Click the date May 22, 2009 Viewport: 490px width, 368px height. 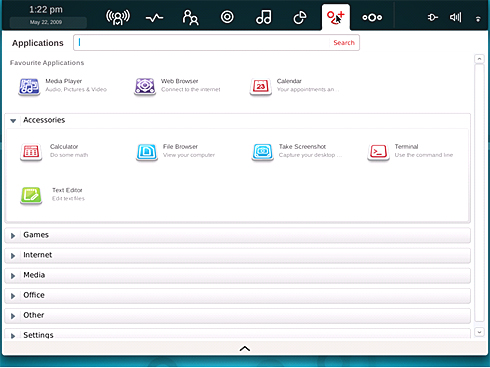[46, 22]
